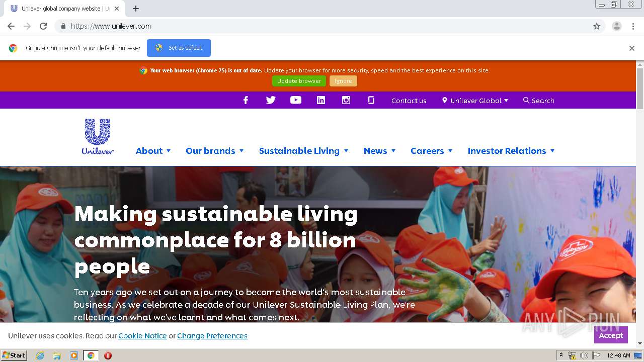Click the green Update browser button
Screen dimensions: 644x362
click(299, 81)
